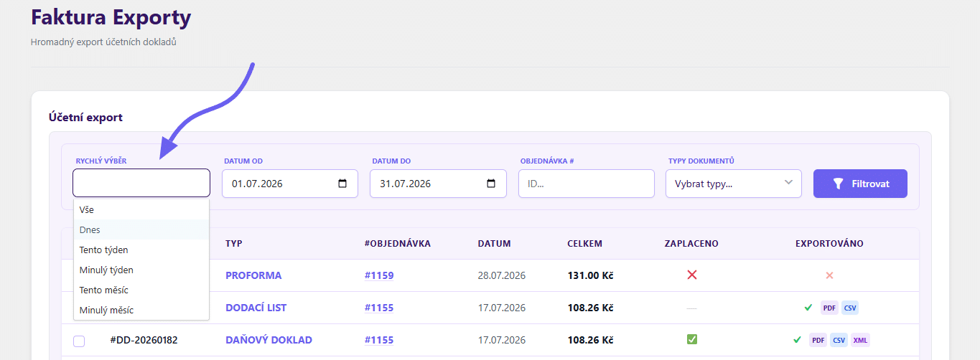980x360 pixels.
Task: Click the DATUM column header
Action: click(495, 244)
